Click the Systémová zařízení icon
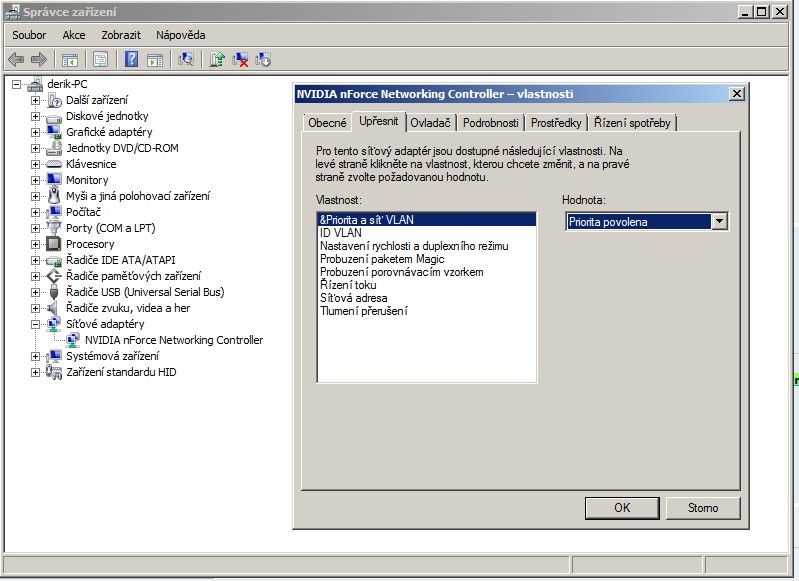Viewport: 799px width, 581px height. tap(54, 356)
